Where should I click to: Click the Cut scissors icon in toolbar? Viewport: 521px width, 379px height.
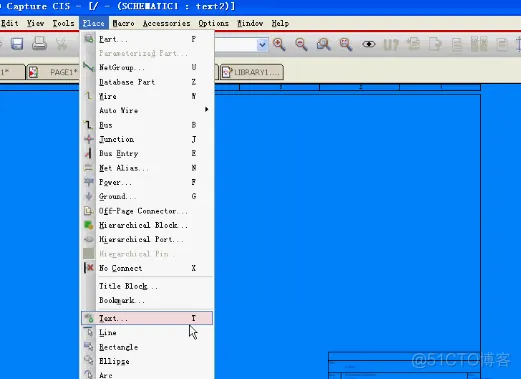point(61,44)
